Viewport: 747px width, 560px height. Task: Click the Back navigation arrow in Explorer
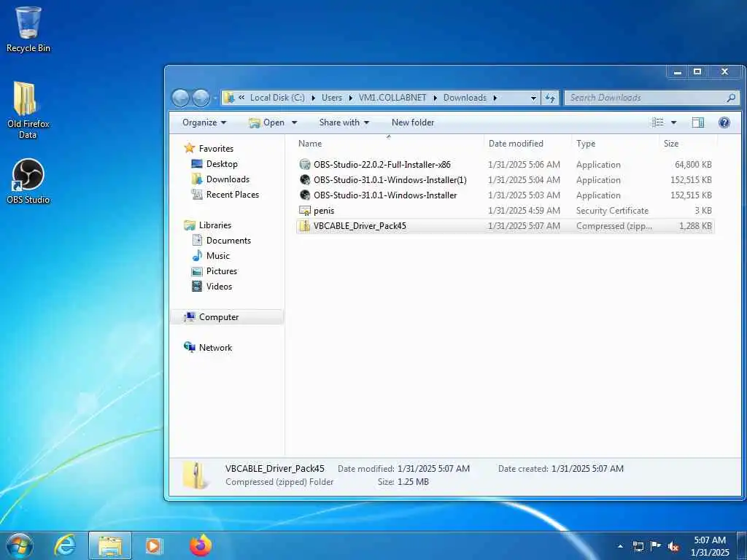coord(181,98)
